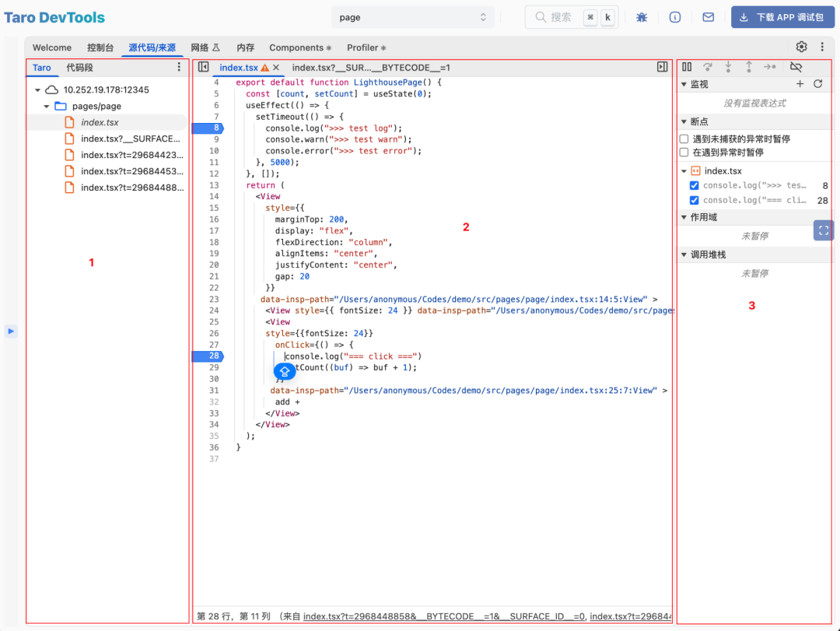Hide the file navigator sidebar
Image resolution: width=840 pixels, height=631 pixels.
click(204, 66)
